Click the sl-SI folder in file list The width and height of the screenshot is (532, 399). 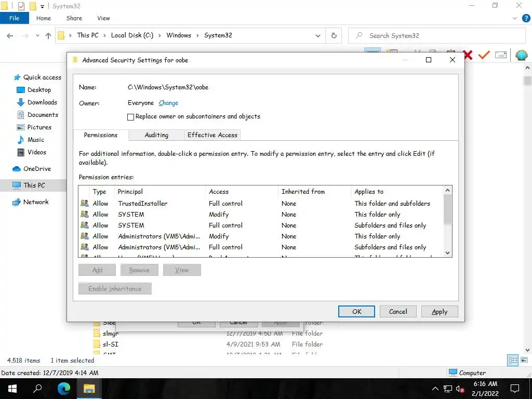click(x=110, y=344)
